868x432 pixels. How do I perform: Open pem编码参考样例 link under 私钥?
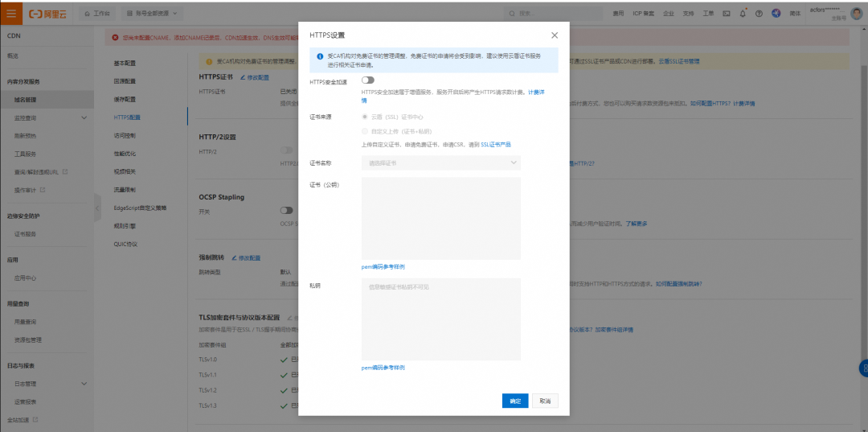(383, 368)
